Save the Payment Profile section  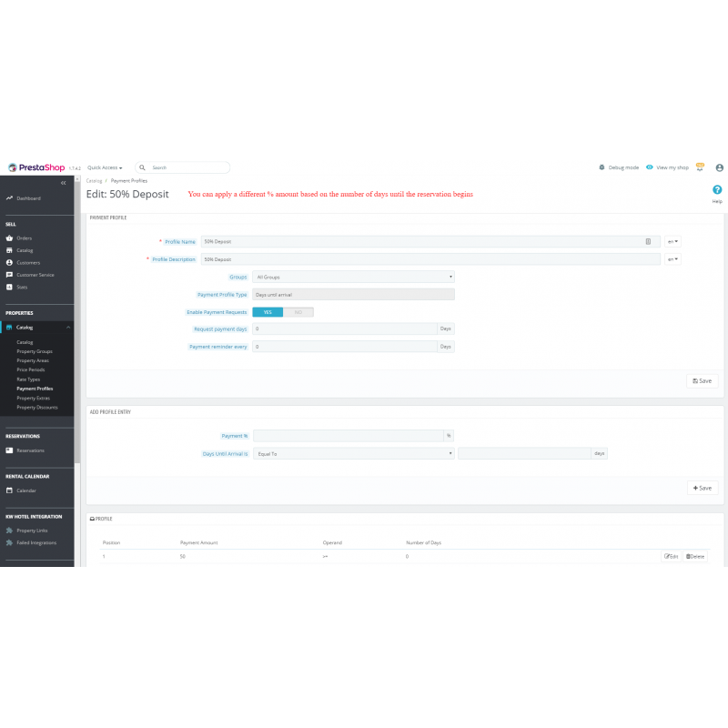coord(702,380)
